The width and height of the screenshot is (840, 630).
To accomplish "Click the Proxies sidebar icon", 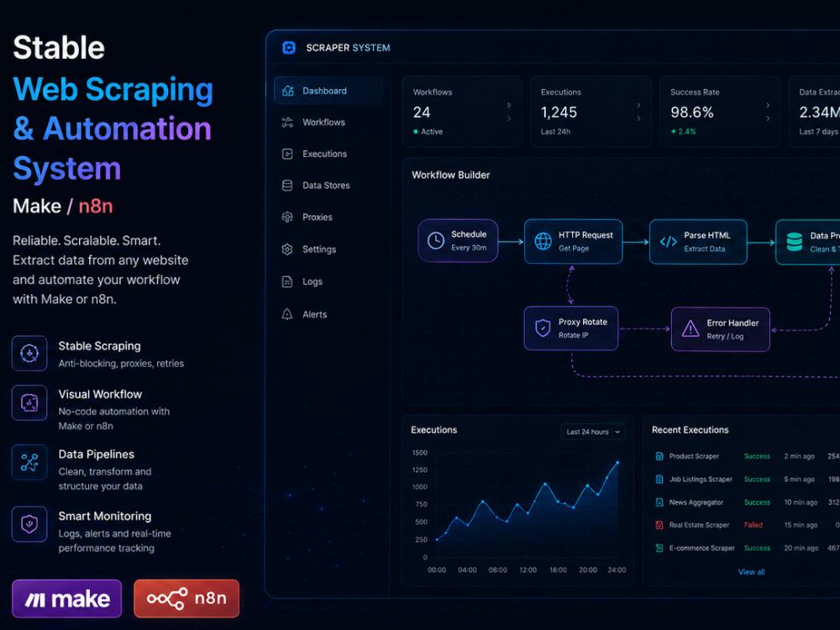I will point(287,217).
